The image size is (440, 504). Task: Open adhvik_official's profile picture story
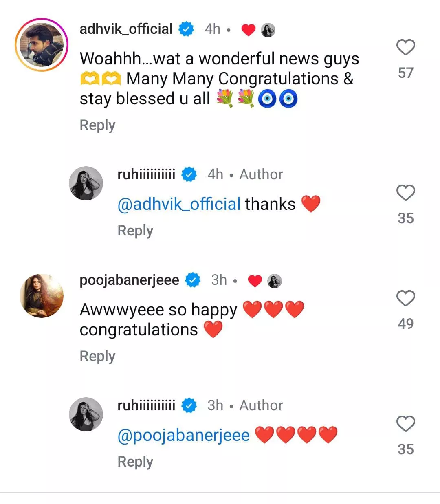tap(42, 45)
